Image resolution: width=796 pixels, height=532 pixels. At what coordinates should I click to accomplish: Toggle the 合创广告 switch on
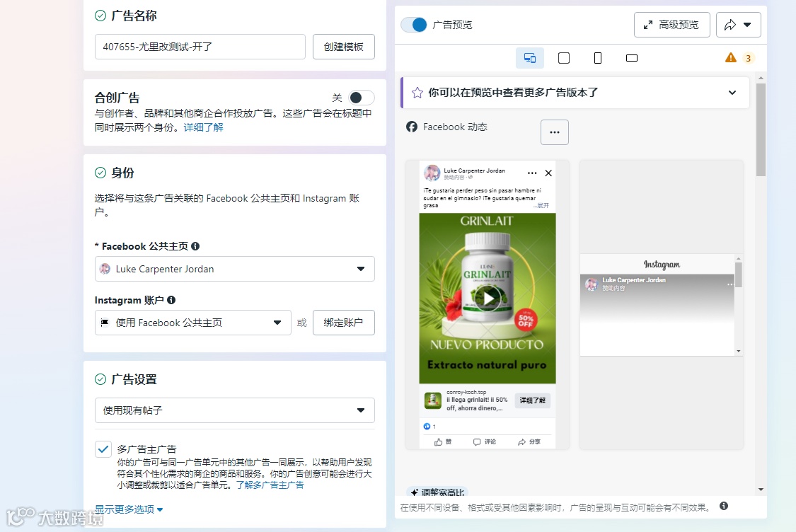point(362,98)
